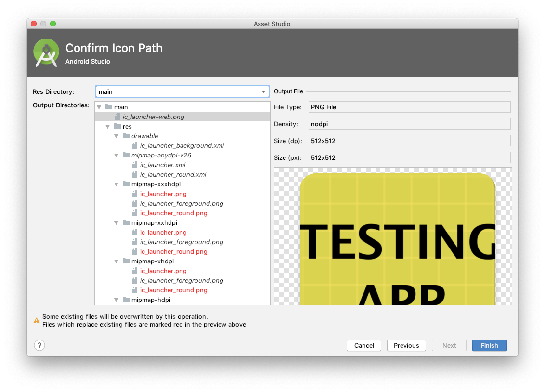This screenshot has height=392, width=545.
Task: Click the Previous button
Action: point(406,345)
